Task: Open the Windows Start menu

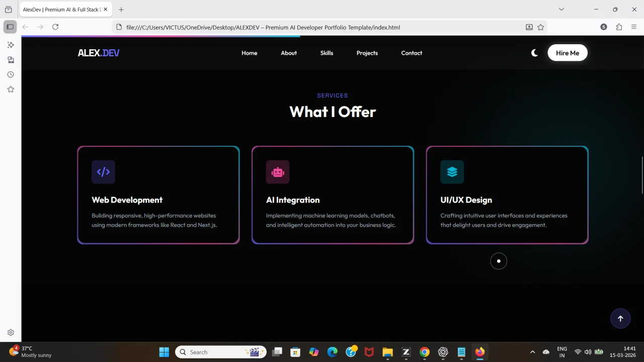Action: (164, 352)
